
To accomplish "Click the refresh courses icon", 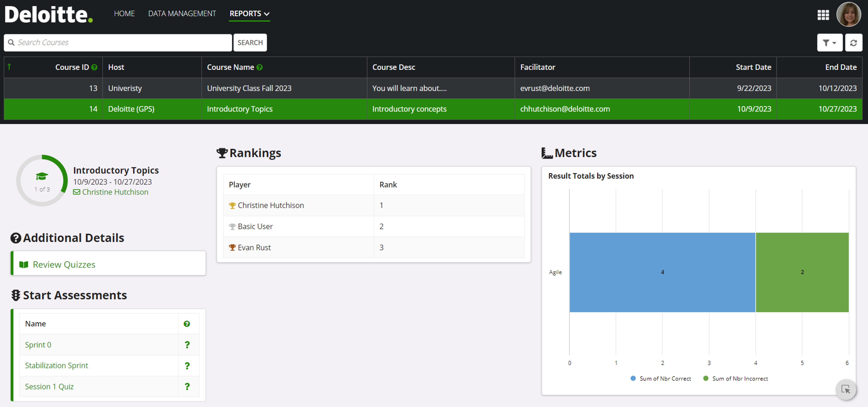I will (x=853, y=43).
